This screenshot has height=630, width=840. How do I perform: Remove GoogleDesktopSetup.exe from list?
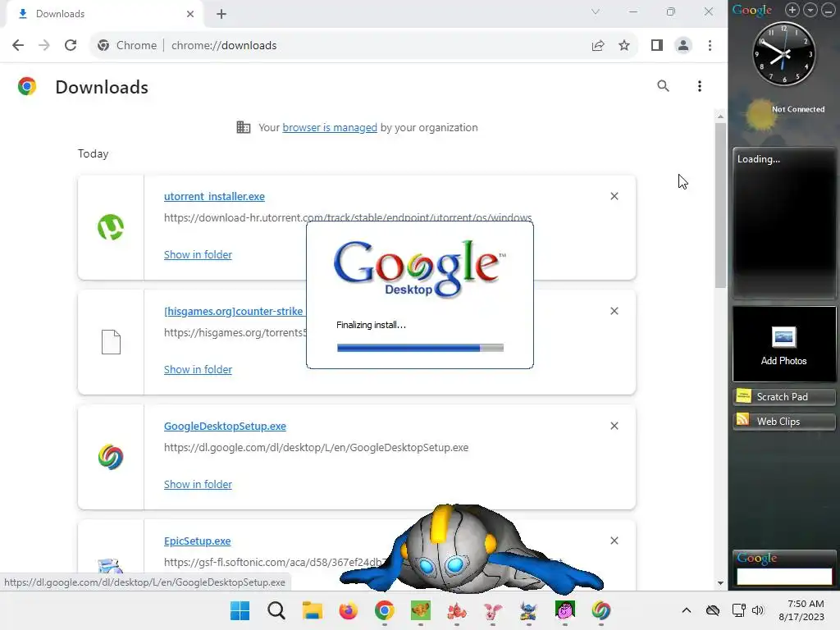pos(614,426)
